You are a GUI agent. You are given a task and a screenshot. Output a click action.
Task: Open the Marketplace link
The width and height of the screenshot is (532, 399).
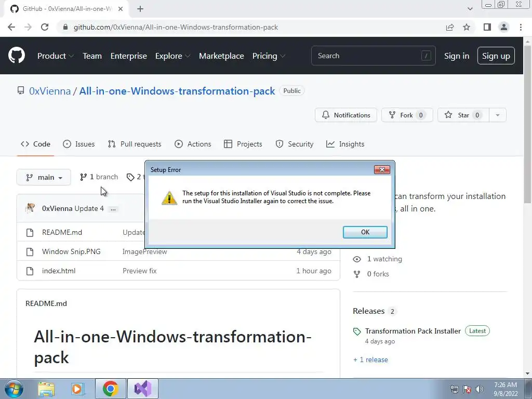point(221,56)
